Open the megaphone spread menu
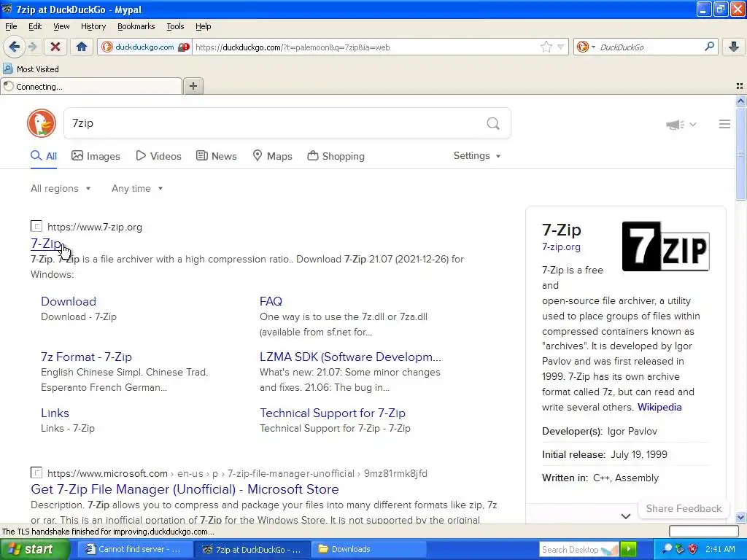The height and width of the screenshot is (560, 747). coord(681,124)
